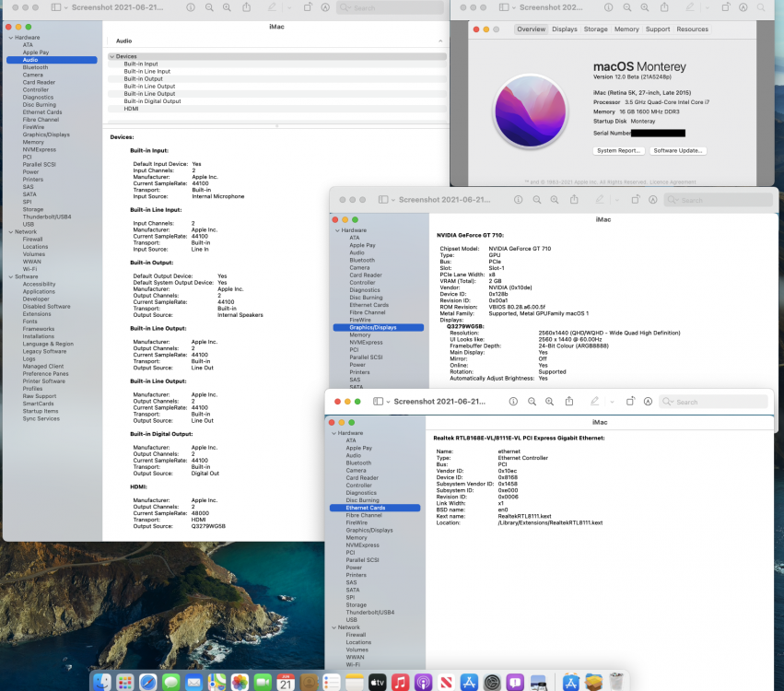Launch Safari from the Dock
Viewport: 784px width, 691px height.
click(148, 682)
